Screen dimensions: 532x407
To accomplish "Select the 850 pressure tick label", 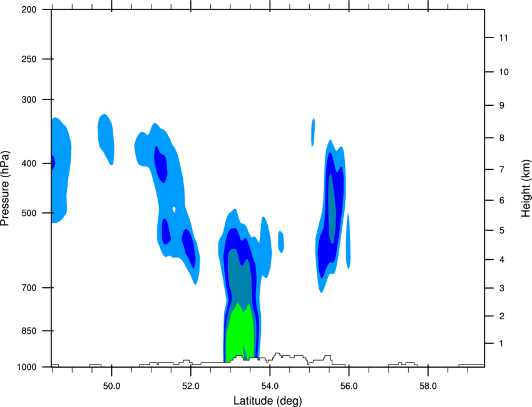I will (29, 331).
